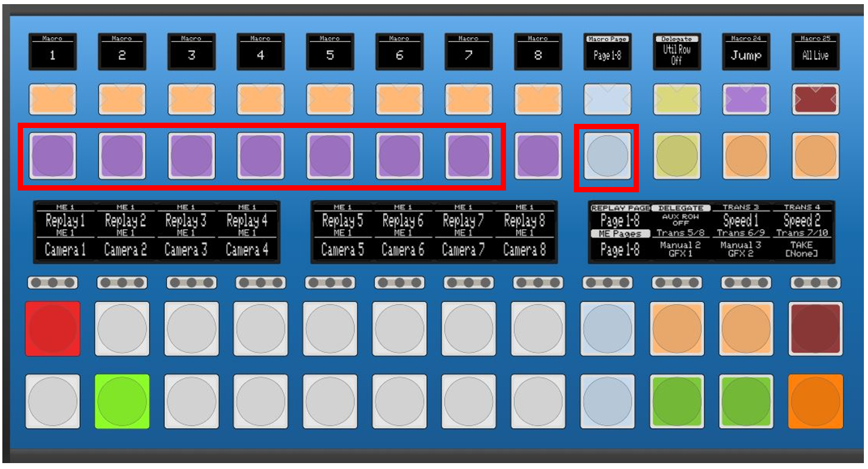Select the round purple button in Macro 4 column
This screenshot has width=868, height=469.
(260, 156)
